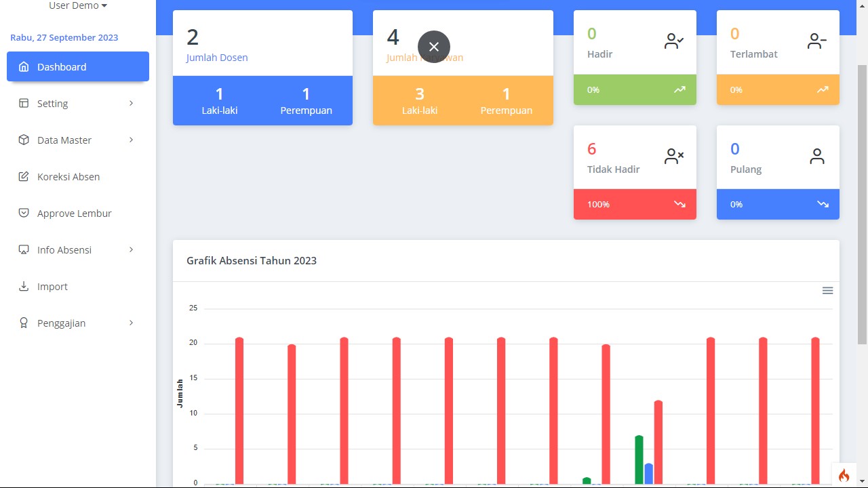Click the flame icon at bottom right

(x=844, y=475)
